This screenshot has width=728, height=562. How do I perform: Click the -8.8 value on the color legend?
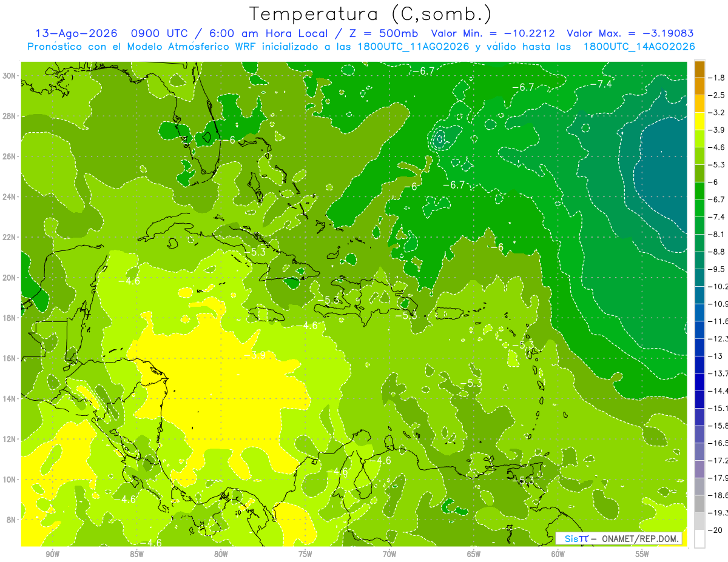(716, 252)
